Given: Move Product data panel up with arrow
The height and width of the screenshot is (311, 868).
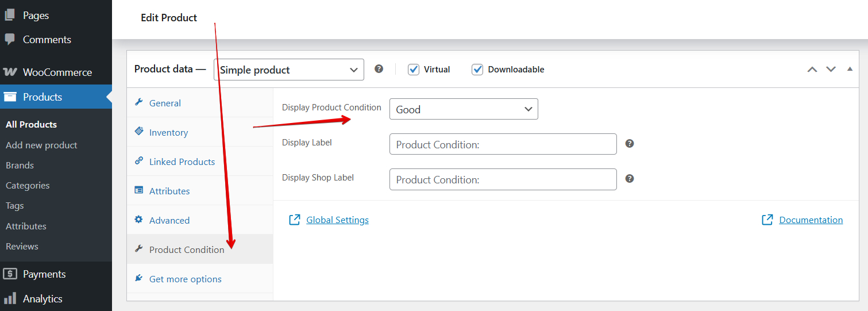Looking at the screenshot, I should click(812, 70).
